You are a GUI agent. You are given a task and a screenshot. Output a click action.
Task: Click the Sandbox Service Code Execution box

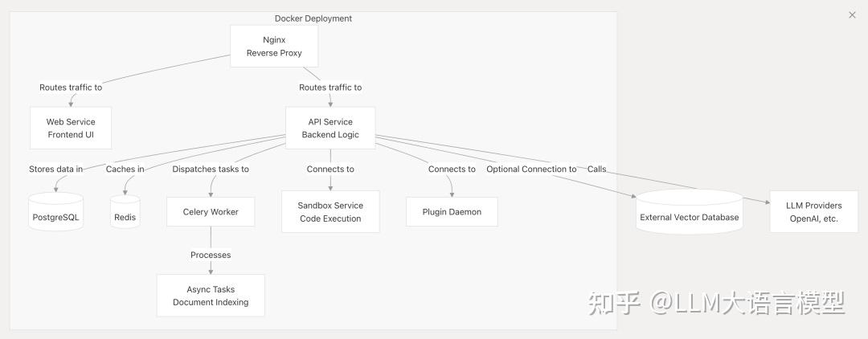(x=330, y=212)
